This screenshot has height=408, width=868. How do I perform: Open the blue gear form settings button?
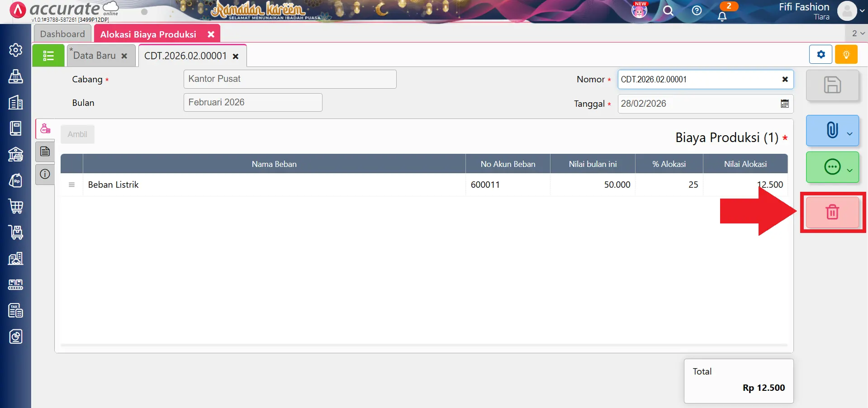click(821, 55)
